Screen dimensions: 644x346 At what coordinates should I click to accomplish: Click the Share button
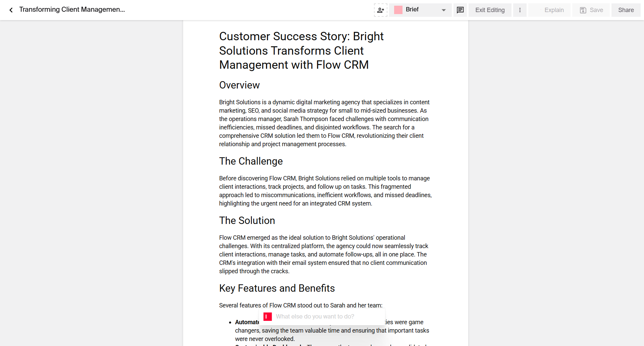(x=626, y=10)
